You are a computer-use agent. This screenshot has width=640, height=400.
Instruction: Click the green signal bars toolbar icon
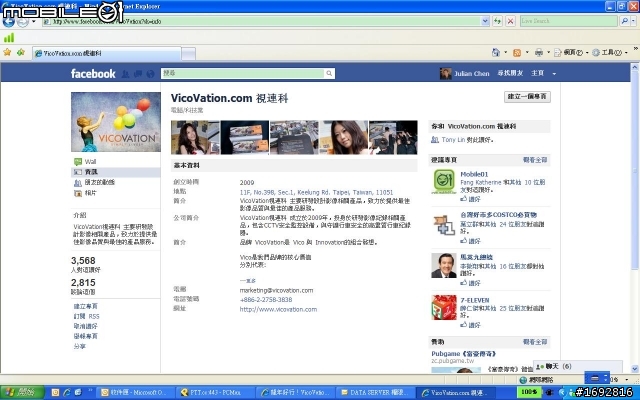pyautogui.click(x=9, y=38)
